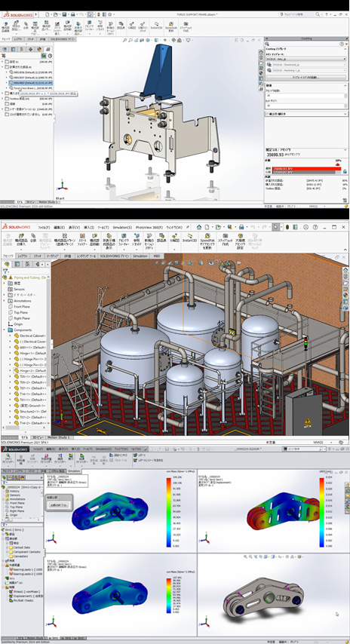
Task: Click Insert Components (構成部品の挿入) in Piping window
Action: click(x=22, y=241)
